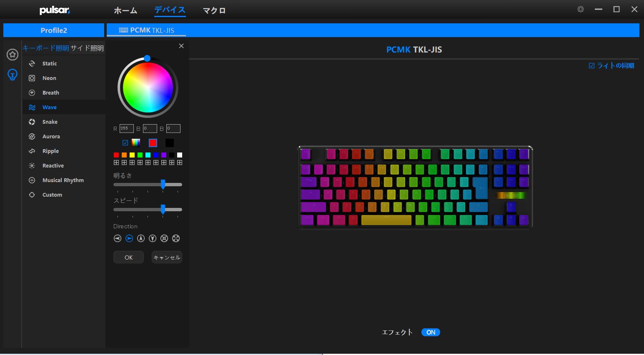This screenshot has height=355, width=644.
Task: Select the Wave lighting effect
Action: coord(64,107)
